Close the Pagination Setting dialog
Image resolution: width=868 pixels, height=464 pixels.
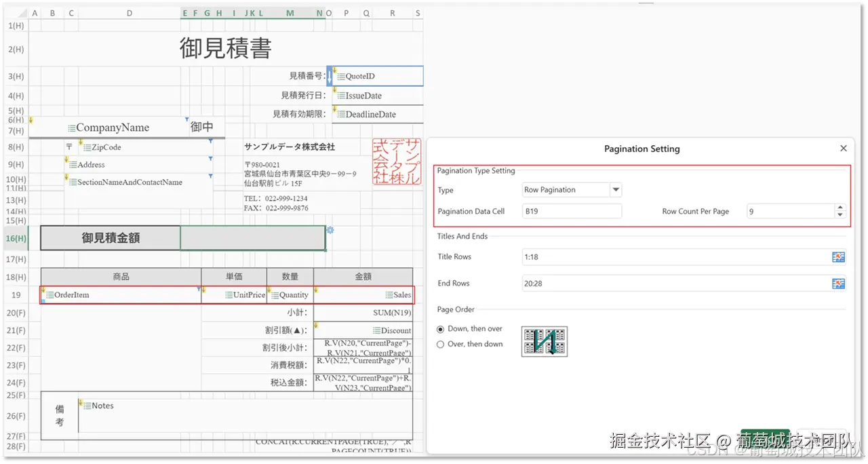pos(843,148)
